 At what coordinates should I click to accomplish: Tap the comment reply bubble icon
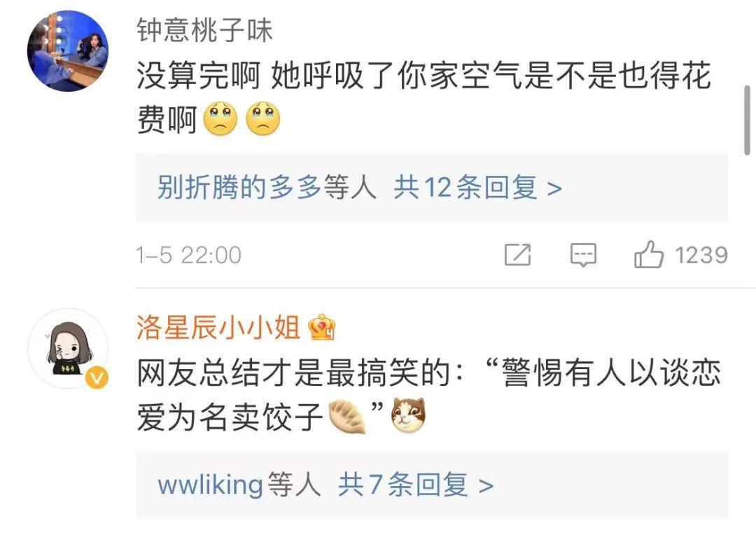coord(583,255)
